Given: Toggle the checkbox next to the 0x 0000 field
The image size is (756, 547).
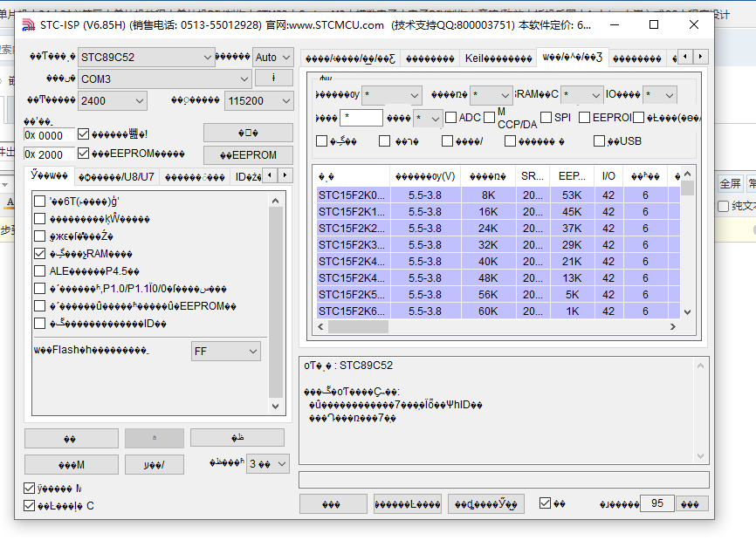Looking at the screenshot, I should tap(84, 134).
